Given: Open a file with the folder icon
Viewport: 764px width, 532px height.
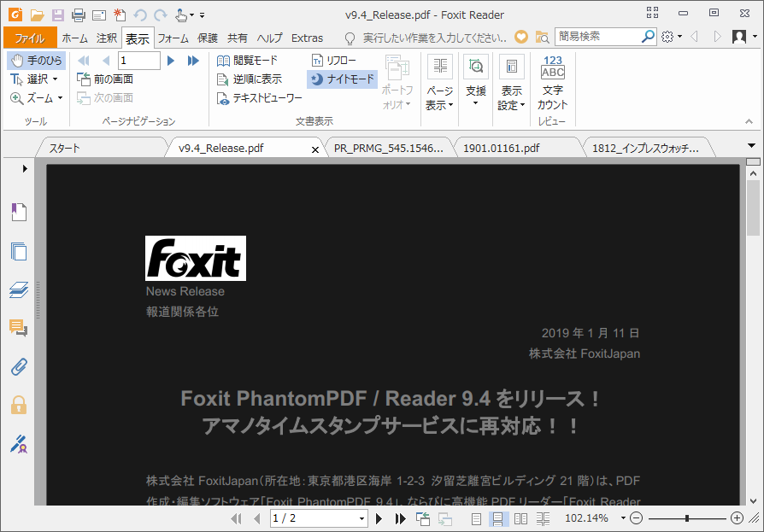Looking at the screenshot, I should pos(37,15).
